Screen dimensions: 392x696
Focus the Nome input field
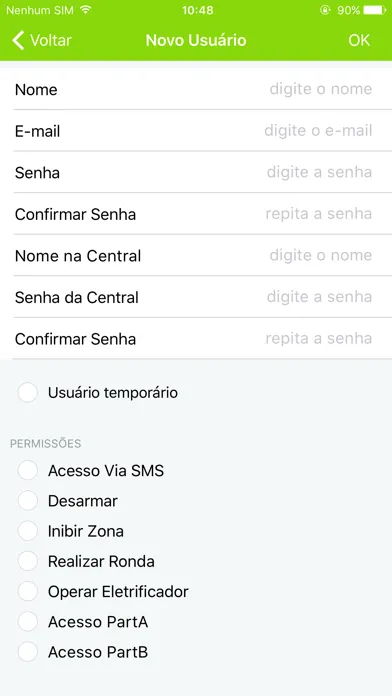[196, 89]
